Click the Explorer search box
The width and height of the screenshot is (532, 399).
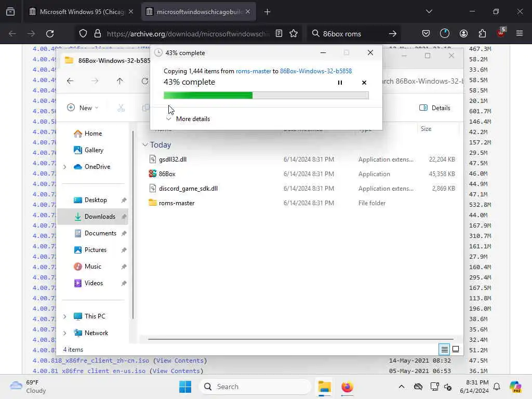point(422,81)
